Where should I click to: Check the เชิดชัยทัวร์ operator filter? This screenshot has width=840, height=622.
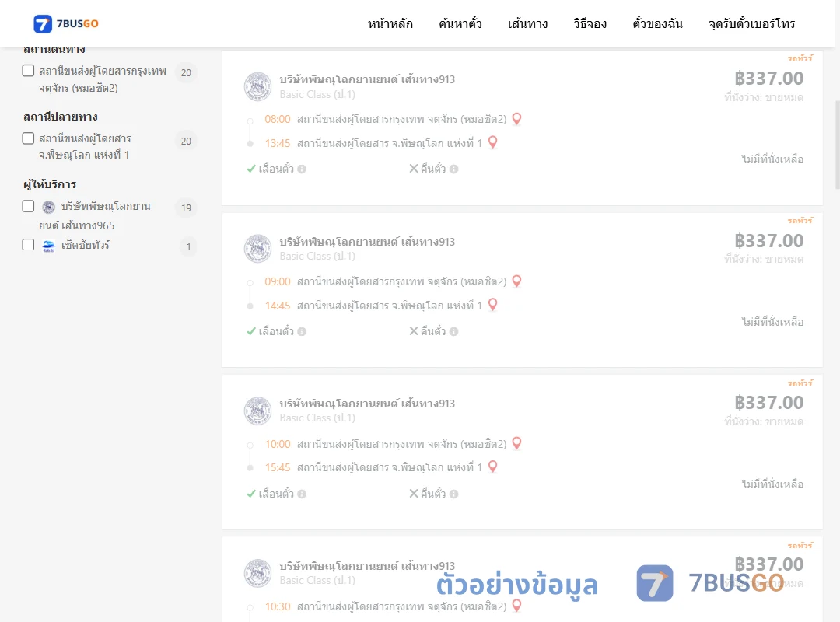click(x=29, y=245)
